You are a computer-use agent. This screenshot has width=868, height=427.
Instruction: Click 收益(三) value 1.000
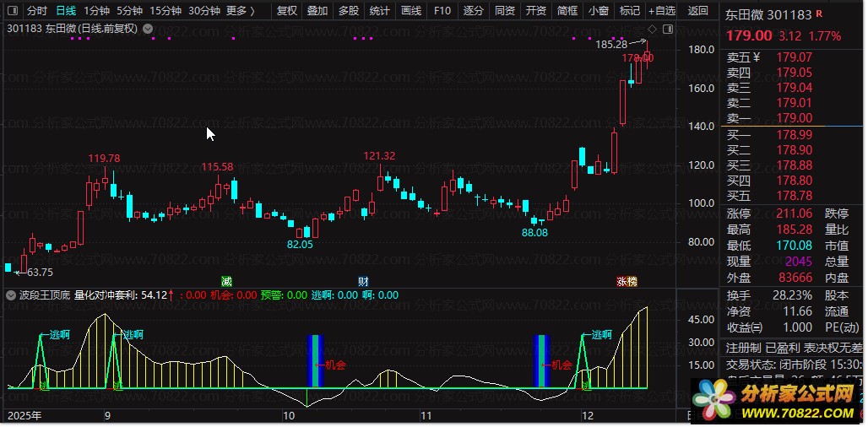pos(796,327)
